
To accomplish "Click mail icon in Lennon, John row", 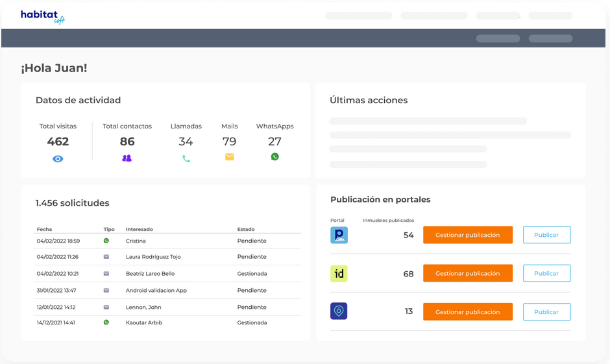I will pos(106,307).
